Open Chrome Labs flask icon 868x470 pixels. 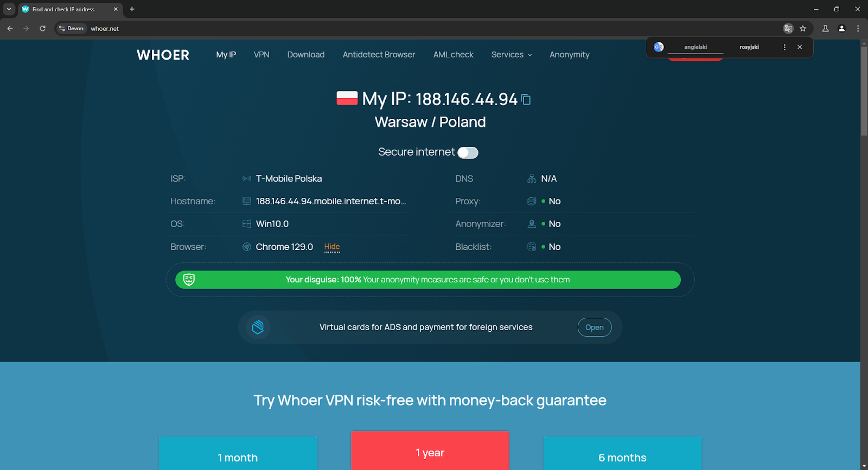[x=826, y=29]
